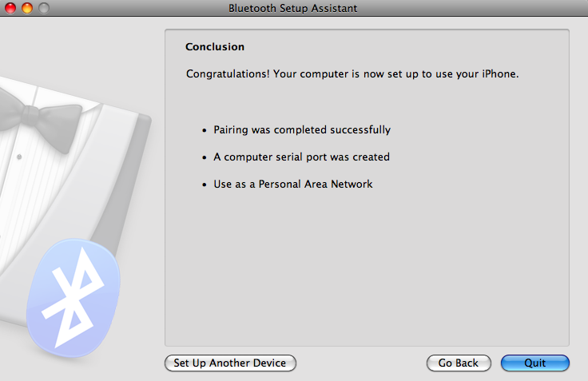Click the Conclusion heading
Image resolution: width=588 pixels, height=381 pixels.
point(215,47)
